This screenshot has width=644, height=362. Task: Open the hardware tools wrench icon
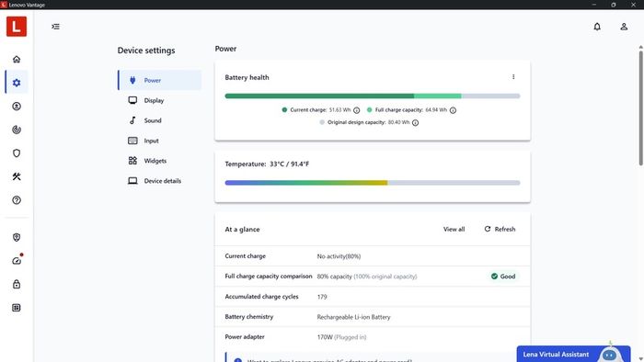[17, 176]
